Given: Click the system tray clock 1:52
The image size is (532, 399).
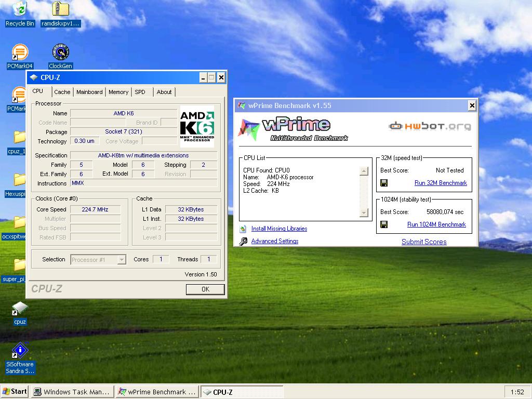Looking at the screenshot, I should point(517,392).
